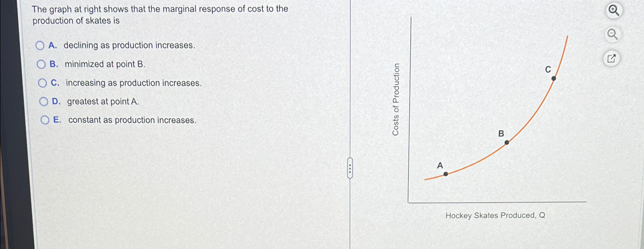Click point A on the cost curve

tap(445, 173)
